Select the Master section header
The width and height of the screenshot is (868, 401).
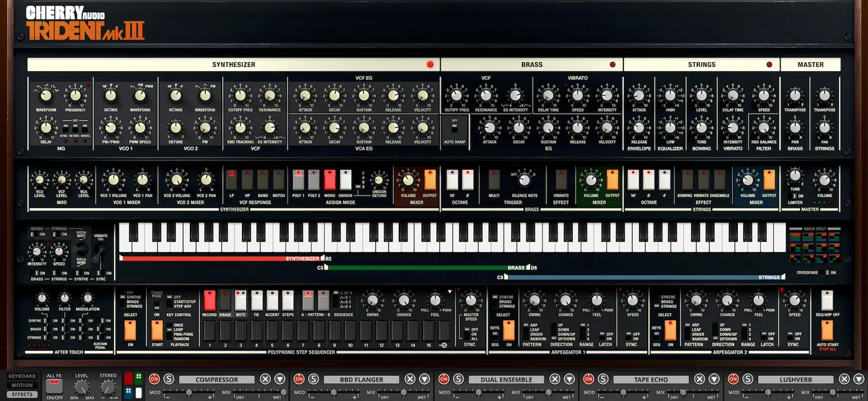tap(810, 65)
